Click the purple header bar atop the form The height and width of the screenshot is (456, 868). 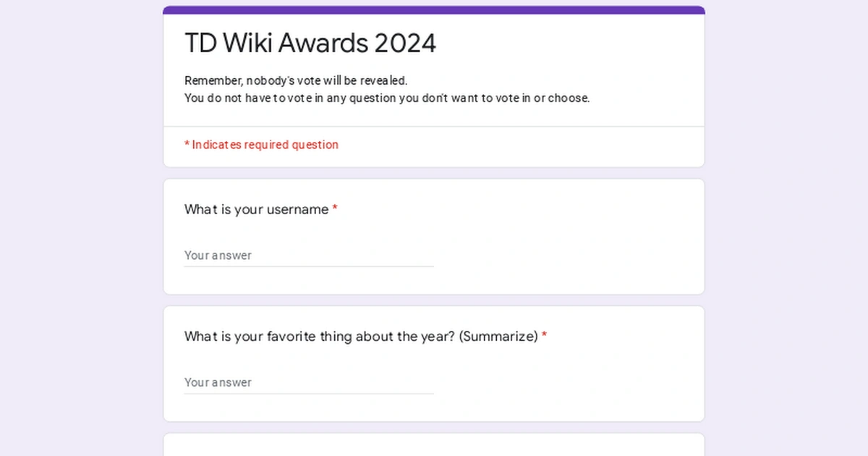click(434, 10)
